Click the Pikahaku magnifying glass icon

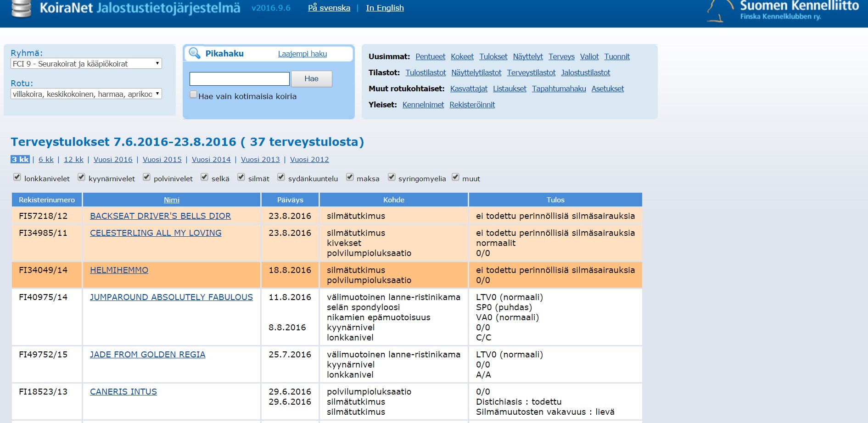(x=195, y=53)
